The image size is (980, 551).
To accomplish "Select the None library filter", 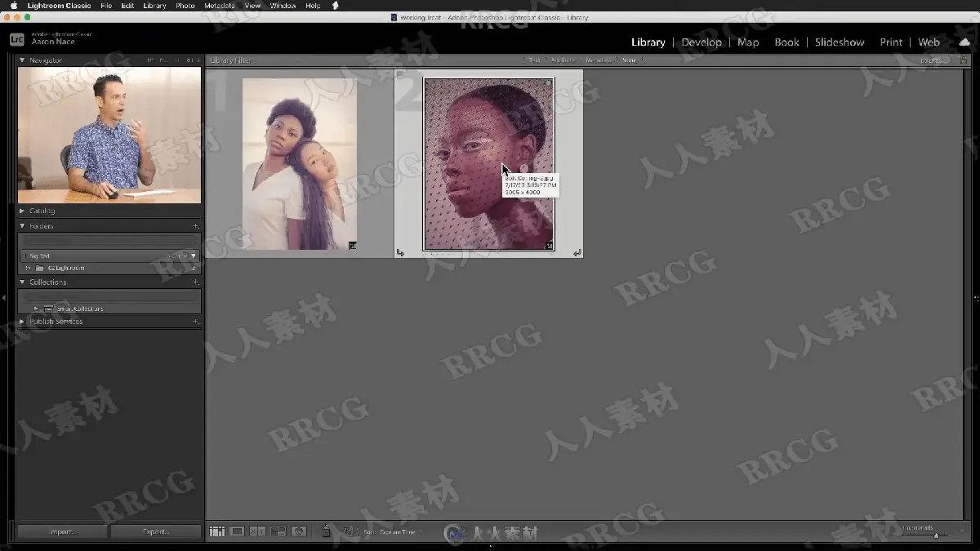I will coord(629,60).
